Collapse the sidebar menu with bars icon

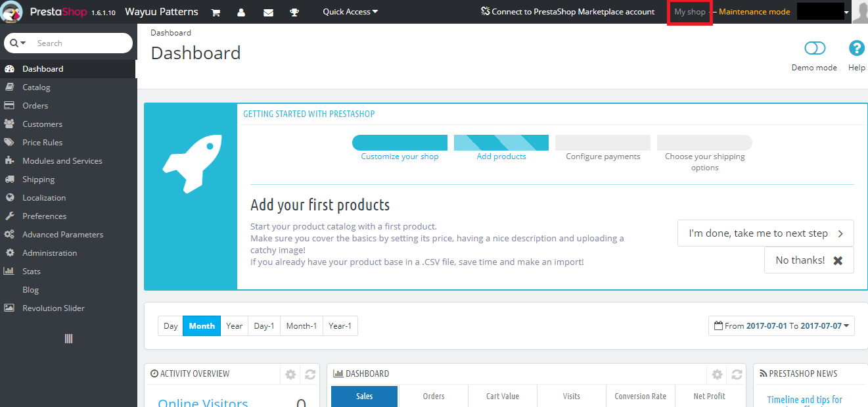(68, 339)
